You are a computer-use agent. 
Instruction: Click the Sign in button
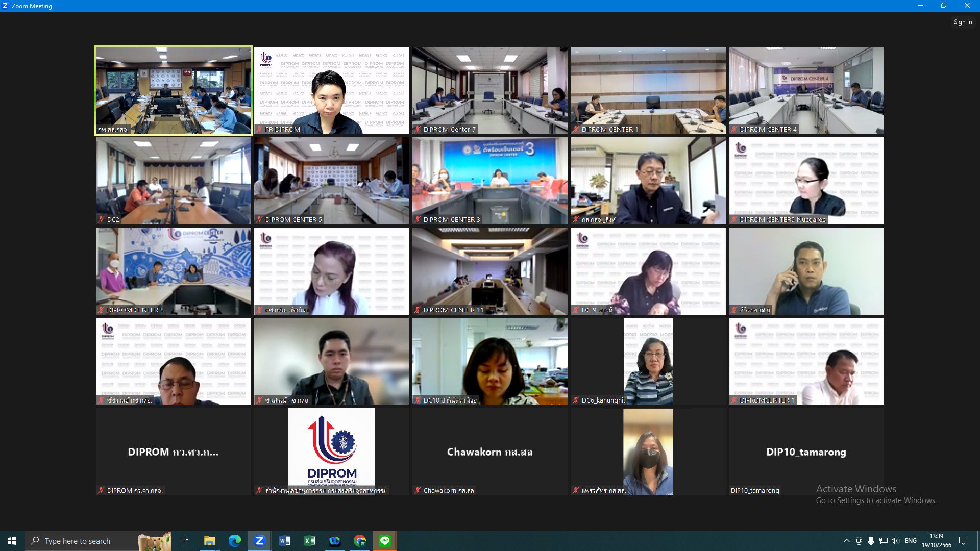pos(963,22)
